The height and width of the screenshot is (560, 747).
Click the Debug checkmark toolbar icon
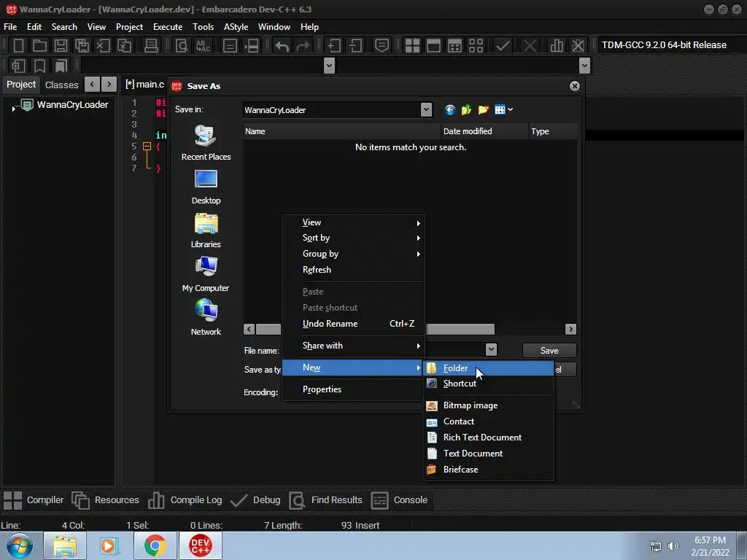(503, 46)
